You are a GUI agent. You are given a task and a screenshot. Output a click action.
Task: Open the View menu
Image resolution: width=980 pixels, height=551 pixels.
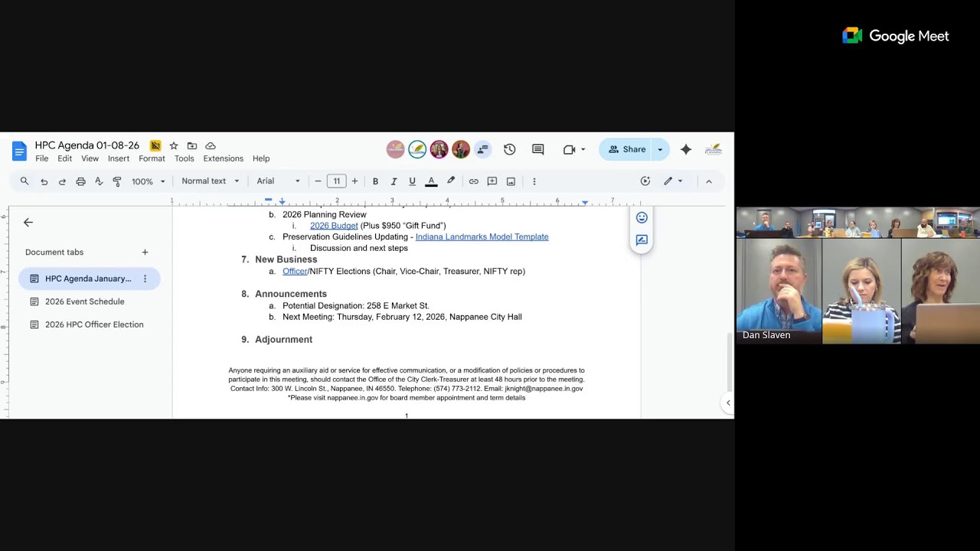90,158
